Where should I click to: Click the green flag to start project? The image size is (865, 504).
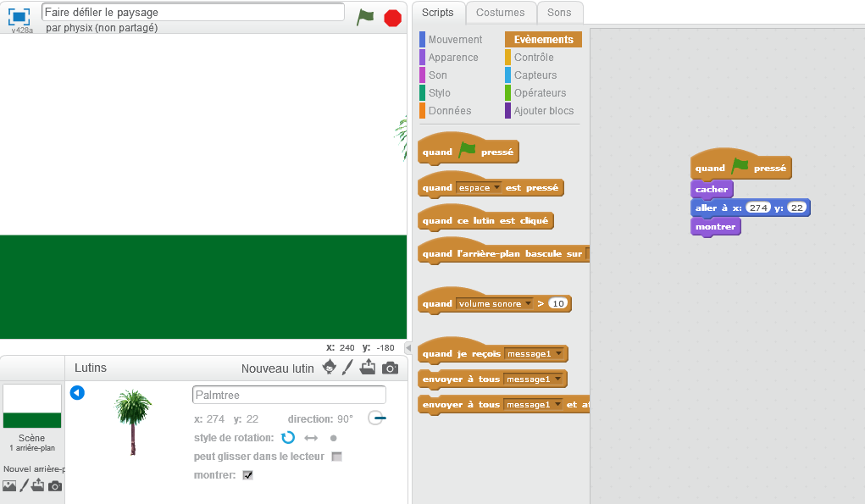point(365,17)
